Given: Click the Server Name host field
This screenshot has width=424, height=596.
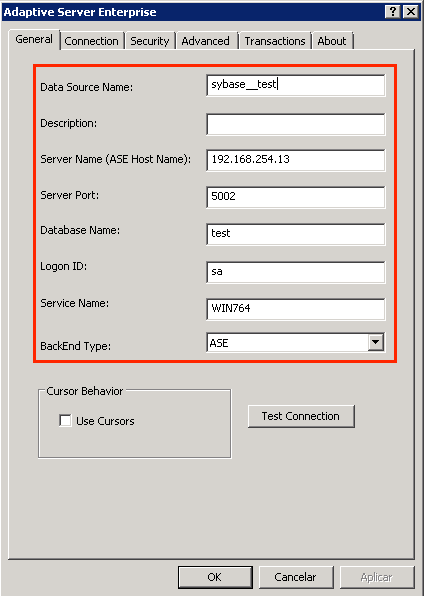Looking at the screenshot, I should click(295, 160).
